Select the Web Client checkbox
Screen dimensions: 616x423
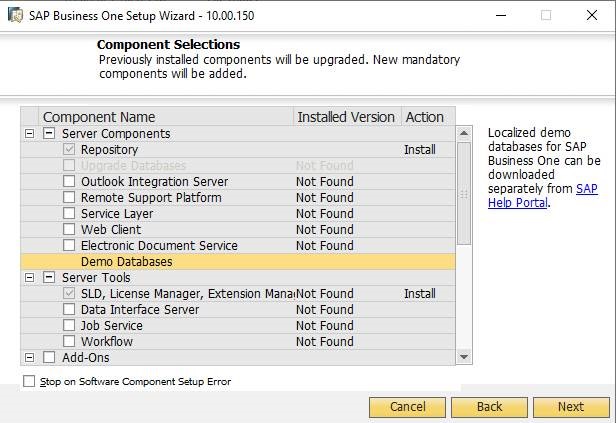[x=69, y=229]
